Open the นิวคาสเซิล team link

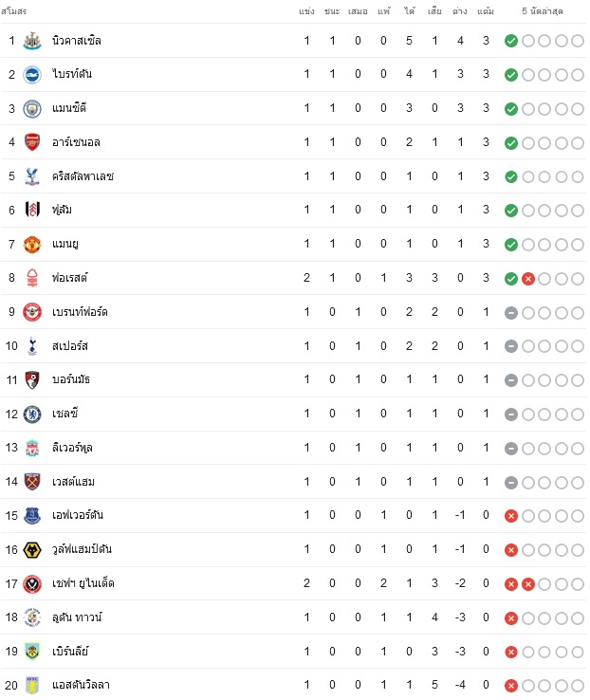[x=76, y=41]
